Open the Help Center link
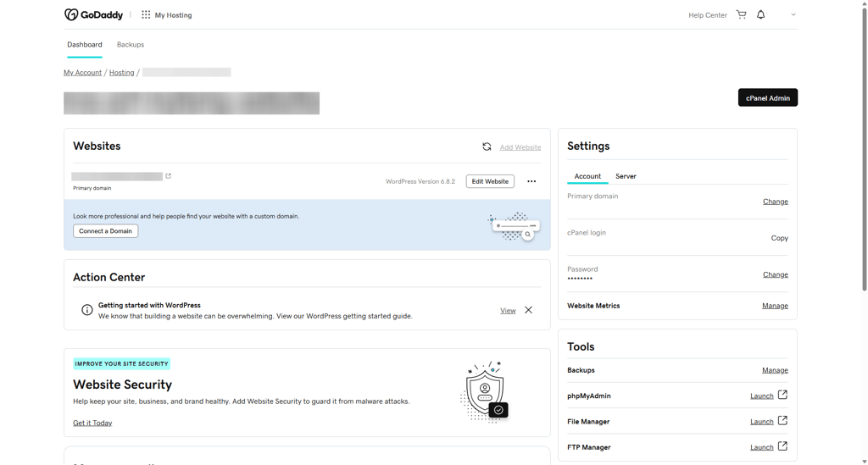The width and height of the screenshot is (868, 465). tap(708, 15)
